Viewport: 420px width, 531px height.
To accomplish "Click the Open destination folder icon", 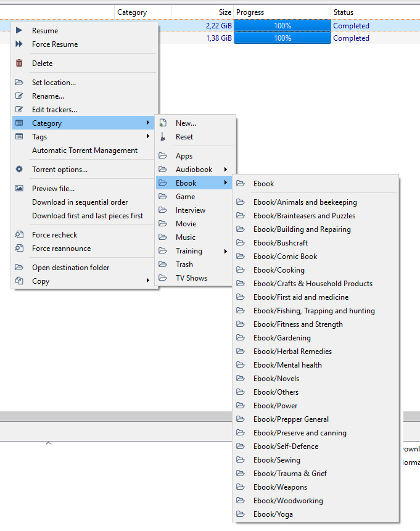I will tap(19, 267).
